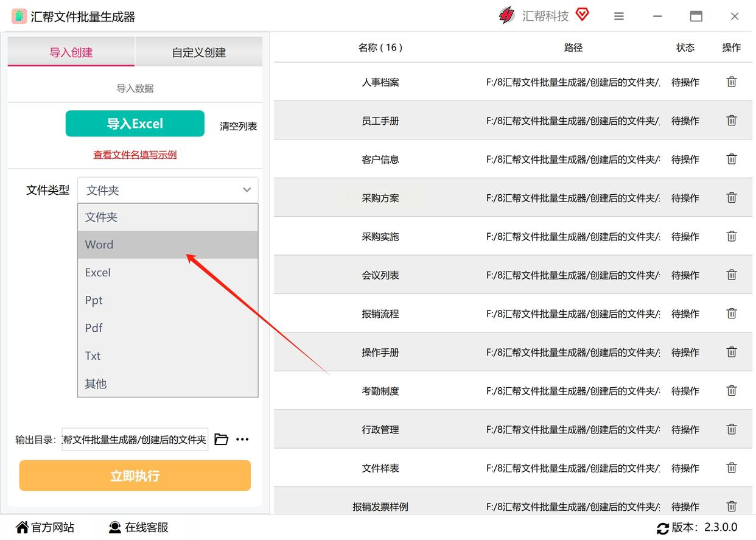Click the 导入数据 section label
Screen dimensions: 756x540
[135, 88]
